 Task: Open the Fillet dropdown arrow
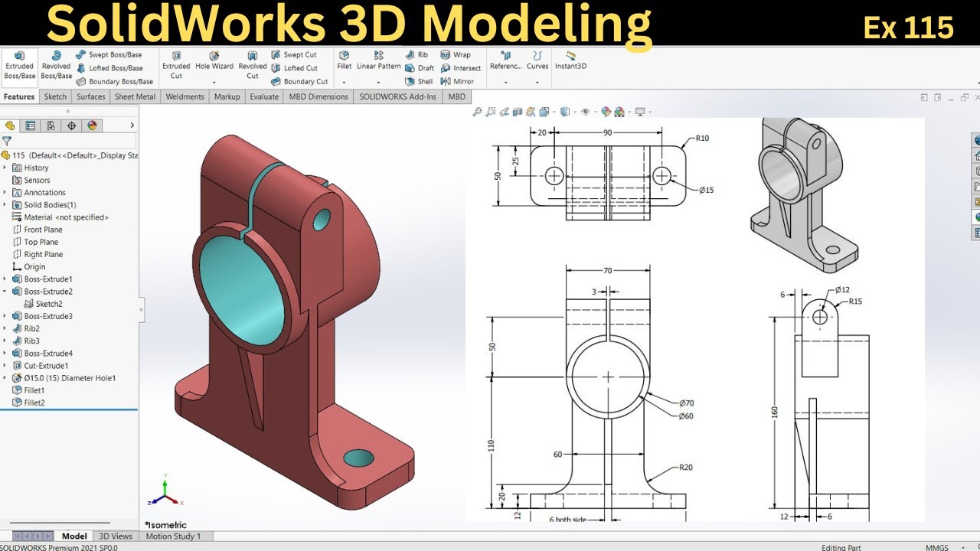[345, 82]
